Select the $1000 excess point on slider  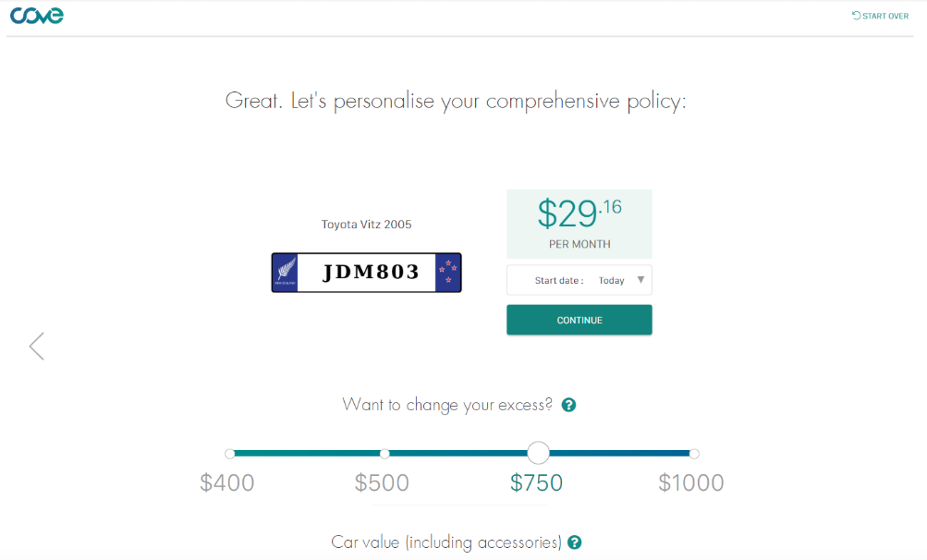(x=694, y=454)
